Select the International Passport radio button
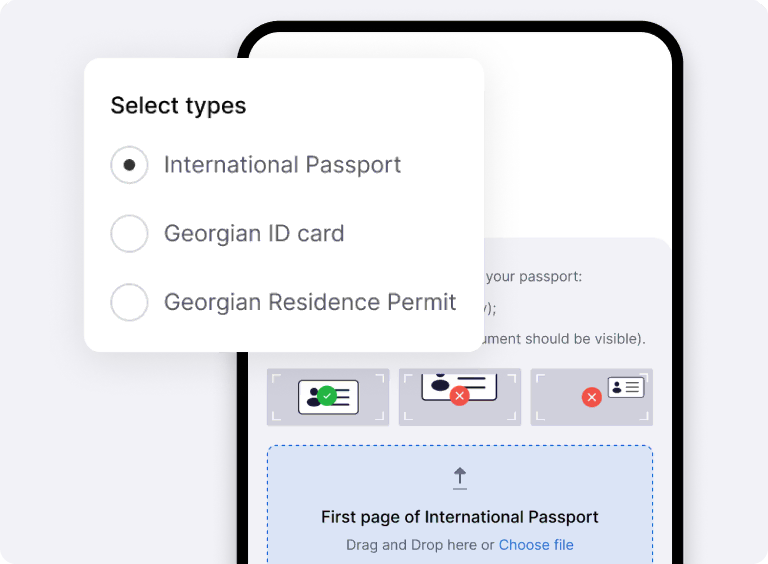The image size is (768, 564). click(x=129, y=165)
